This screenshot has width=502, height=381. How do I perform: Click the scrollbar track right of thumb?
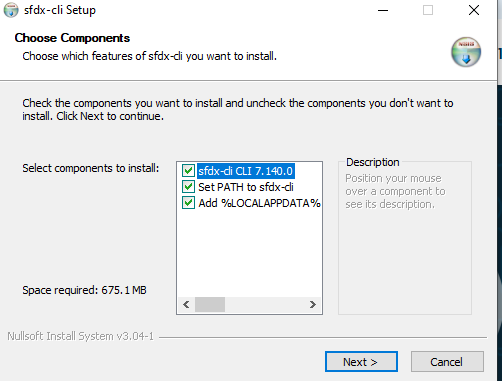pyautogui.click(x=264, y=304)
